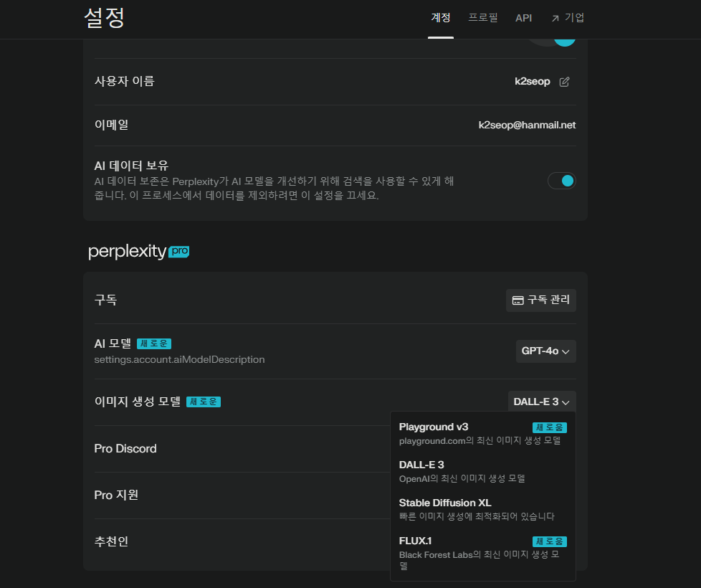The image size is (701, 588).
Task: Collapse the DALL-E 3 image model dropdown
Action: click(x=541, y=402)
